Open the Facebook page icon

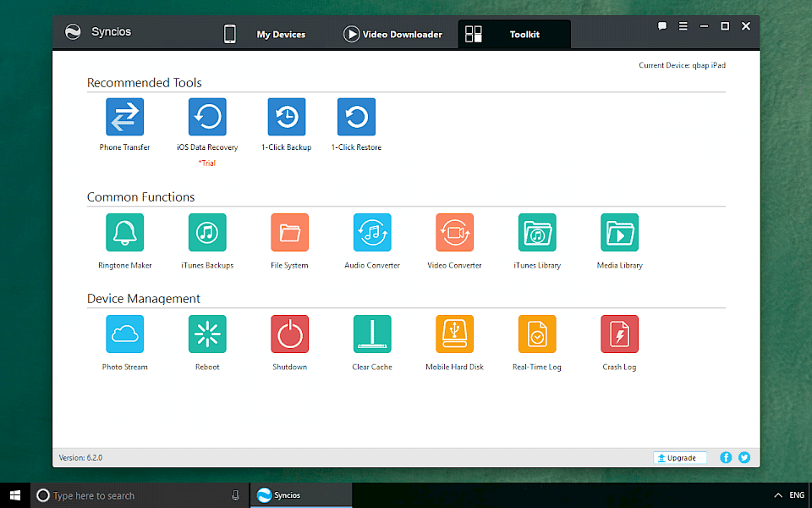tap(726, 457)
